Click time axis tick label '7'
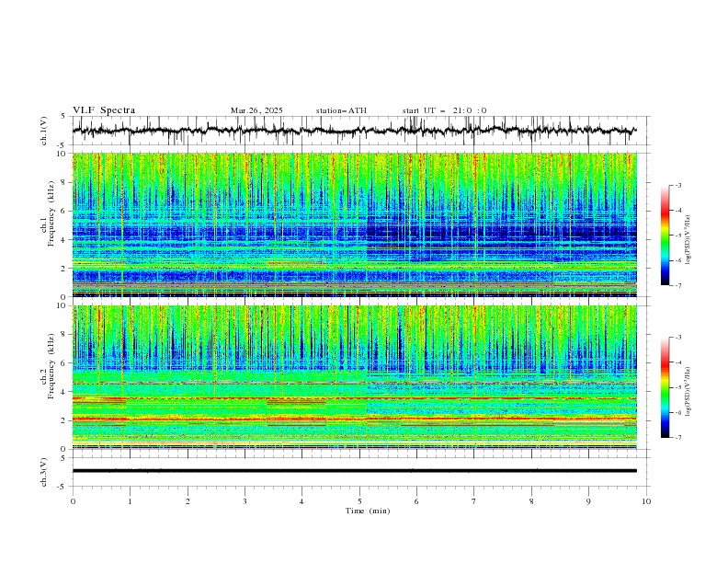Screen dimensions: 728x563 (474, 501)
